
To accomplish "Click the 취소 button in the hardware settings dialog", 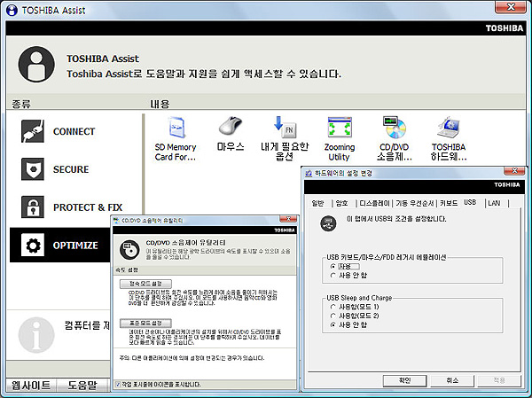I will 452,380.
